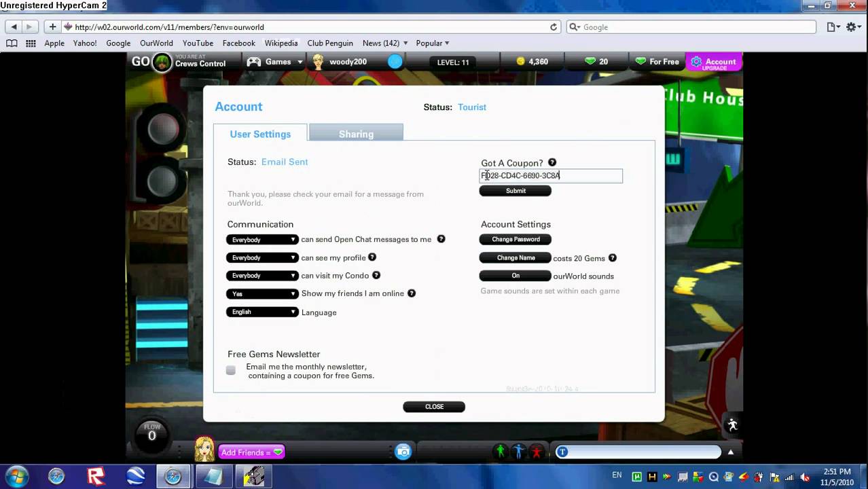The width and height of the screenshot is (868, 489).
Task: Click the Tourist status link
Action: pyautogui.click(x=472, y=107)
